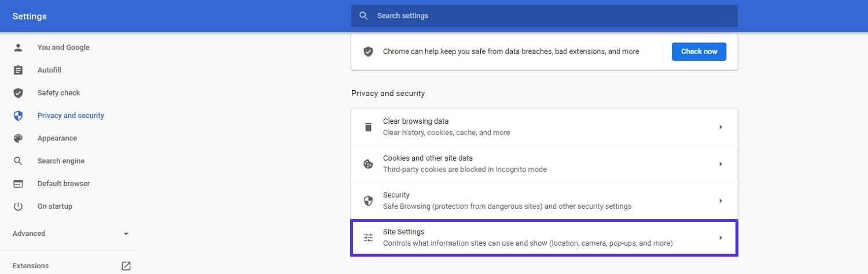Image resolution: width=868 pixels, height=274 pixels.
Task: Open Clear browsing data via its arrow
Action: (x=720, y=127)
